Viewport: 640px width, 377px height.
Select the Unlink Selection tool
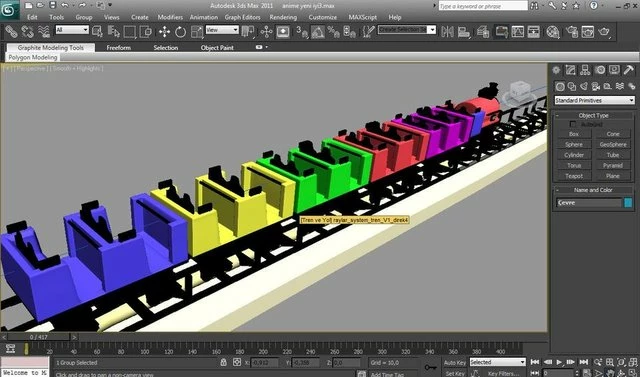27,31
